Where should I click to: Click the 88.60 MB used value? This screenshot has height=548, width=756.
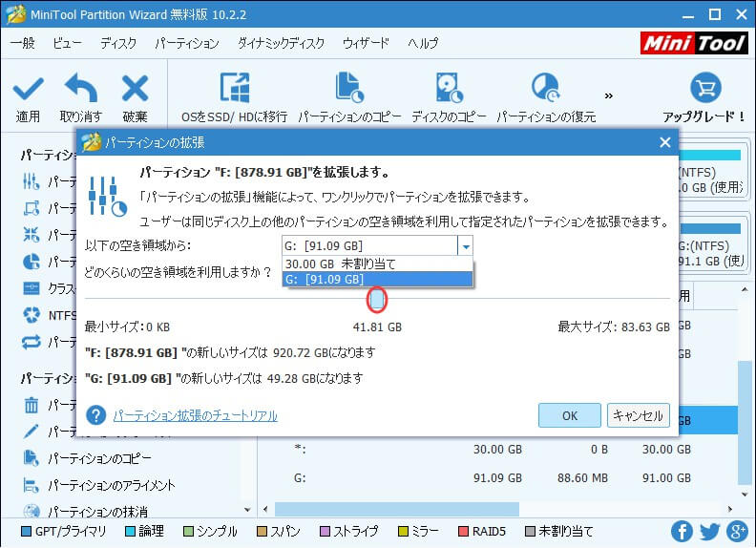pyautogui.click(x=582, y=478)
